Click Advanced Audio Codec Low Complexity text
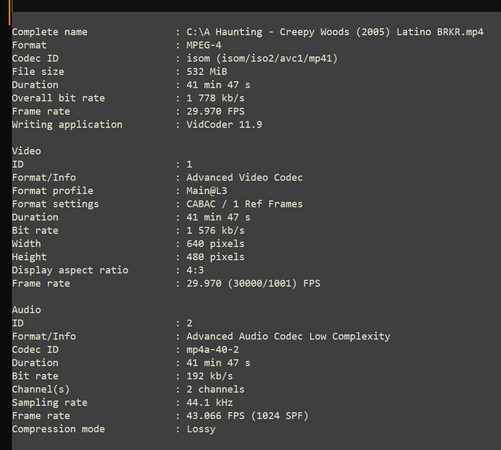Viewport: 501px width, 450px height. (288, 336)
